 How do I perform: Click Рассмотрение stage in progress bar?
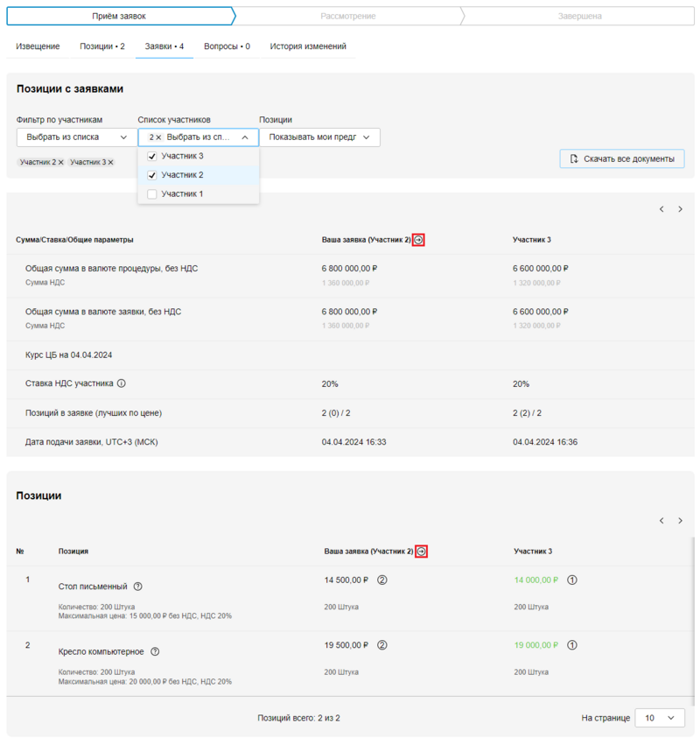click(x=348, y=16)
